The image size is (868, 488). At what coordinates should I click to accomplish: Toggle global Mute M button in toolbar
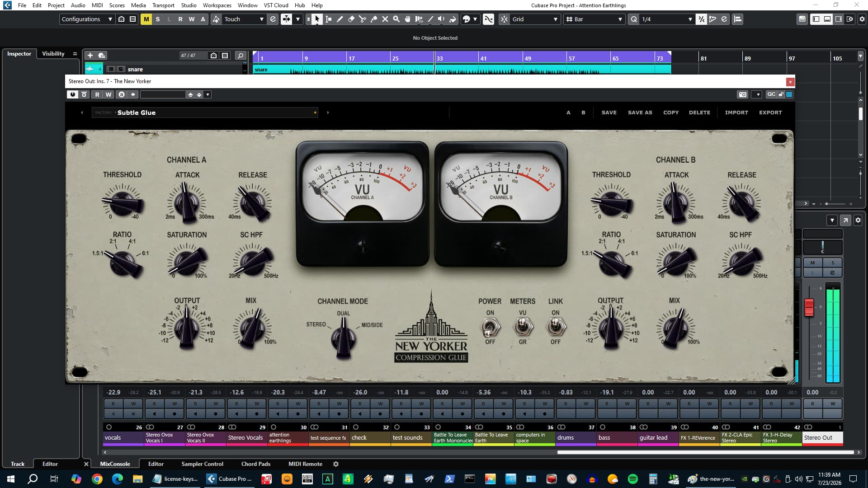click(x=146, y=19)
